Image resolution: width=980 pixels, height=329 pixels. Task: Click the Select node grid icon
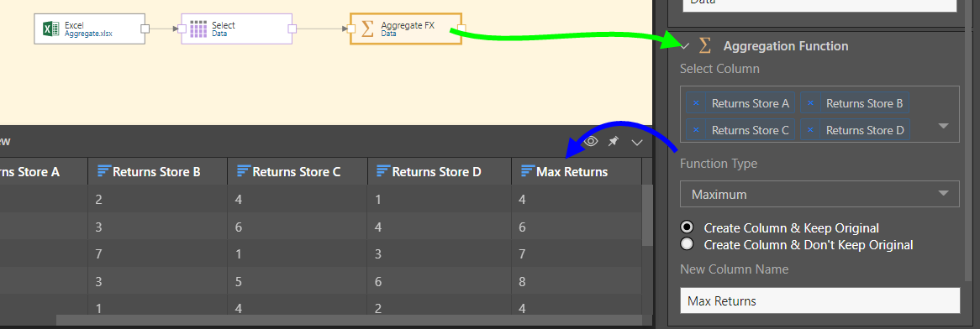tap(198, 29)
